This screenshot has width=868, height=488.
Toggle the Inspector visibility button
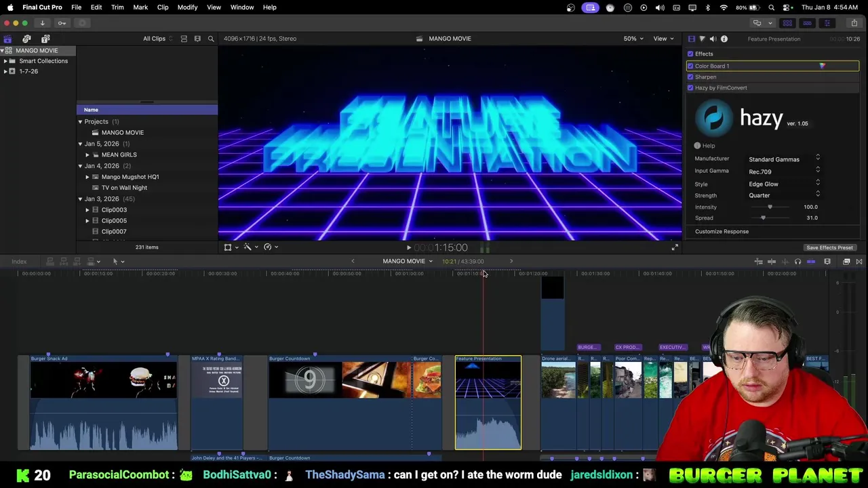(x=827, y=23)
